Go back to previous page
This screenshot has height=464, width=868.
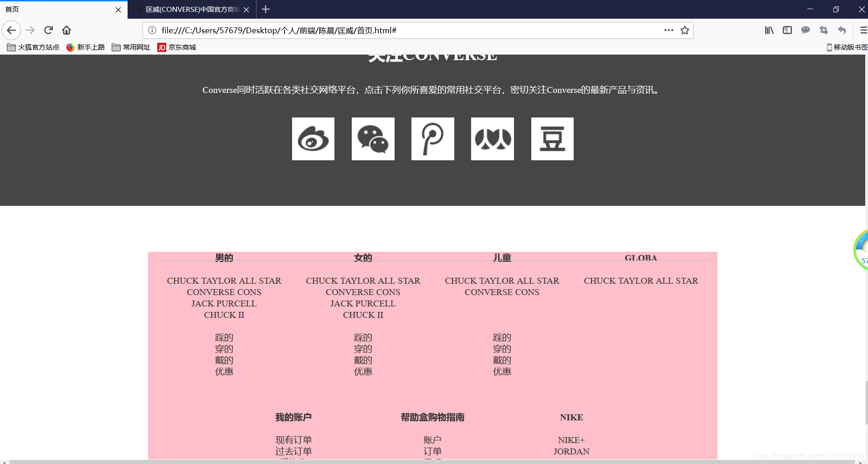click(x=11, y=31)
